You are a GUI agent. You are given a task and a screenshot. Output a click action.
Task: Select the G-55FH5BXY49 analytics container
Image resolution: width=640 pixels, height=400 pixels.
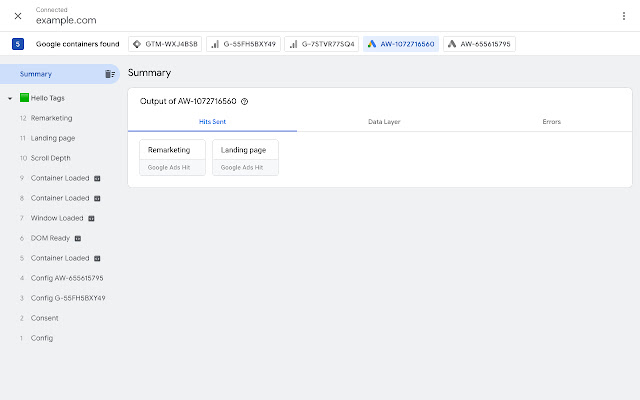tap(243, 44)
